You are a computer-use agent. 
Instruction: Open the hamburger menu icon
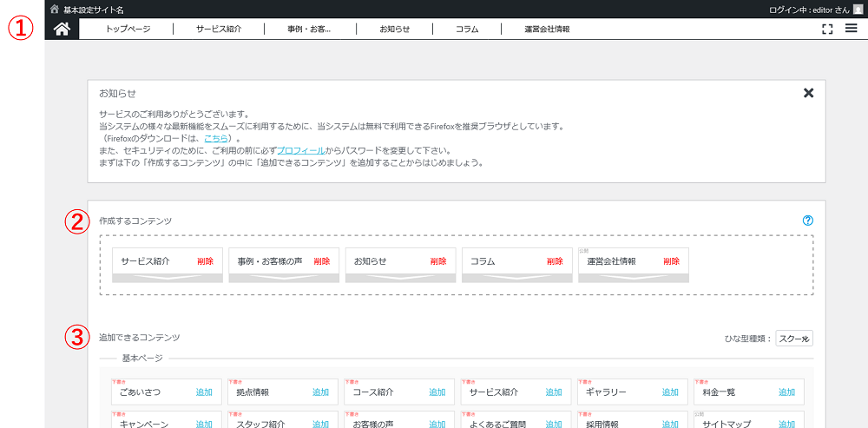[x=852, y=29]
